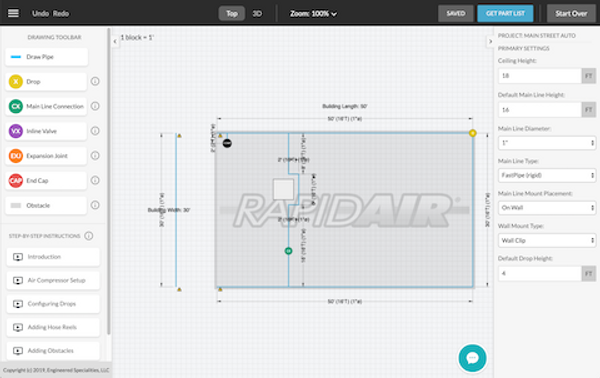This screenshot has height=378, width=600.
Task: Select the Expansion Joint tool
Action: click(x=46, y=156)
